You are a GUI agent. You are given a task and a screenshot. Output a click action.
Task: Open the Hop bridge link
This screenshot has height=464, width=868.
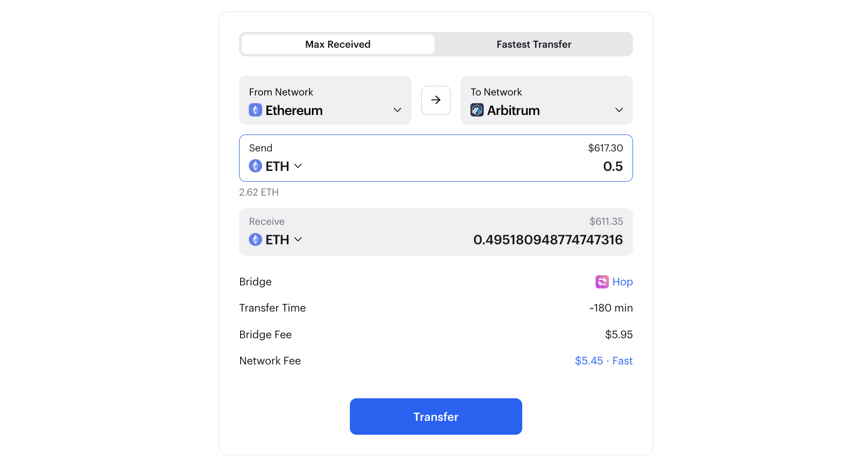(622, 282)
